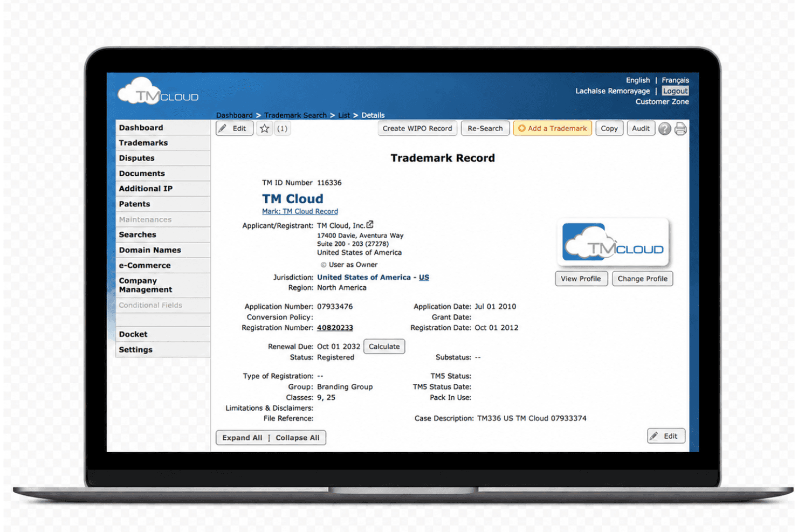Open Trademarks sidebar menu
This screenshot has height=532, width=798.
[x=163, y=143]
